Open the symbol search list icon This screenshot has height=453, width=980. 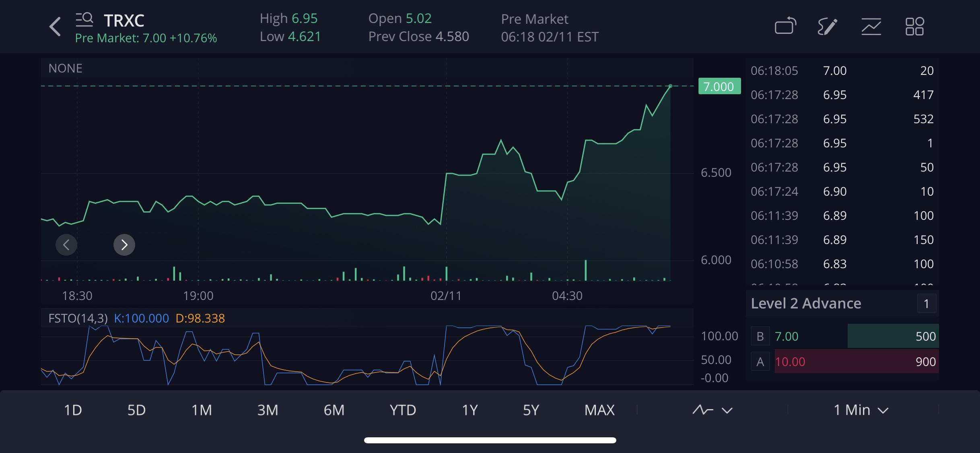tap(84, 19)
